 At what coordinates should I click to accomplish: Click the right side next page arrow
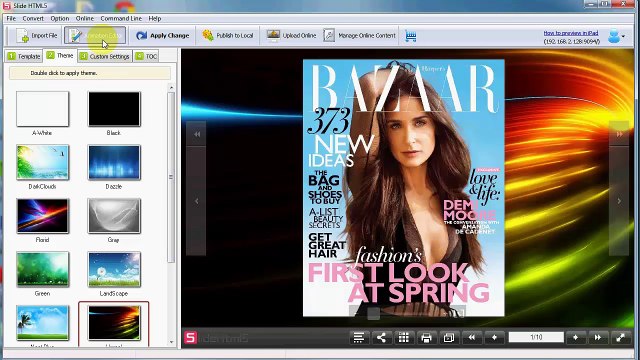click(x=619, y=201)
